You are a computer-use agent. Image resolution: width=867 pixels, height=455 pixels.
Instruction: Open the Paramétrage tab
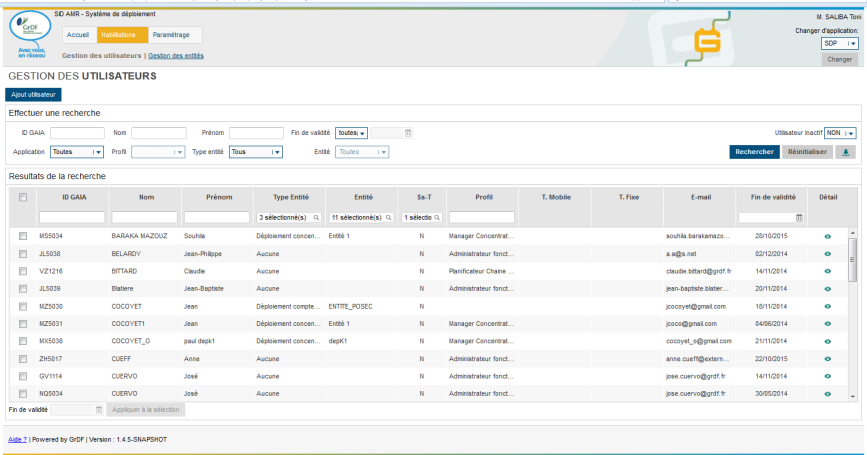(171, 35)
